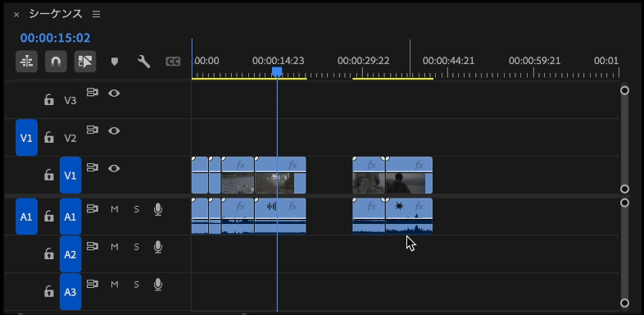Toggle Linked Selection button
The image size is (644, 315).
(x=85, y=62)
